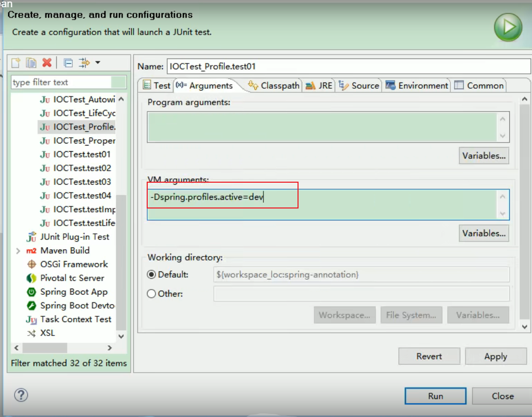Select the Default working directory radio
This screenshot has width=532, height=417.
click(x=151, y=274)
